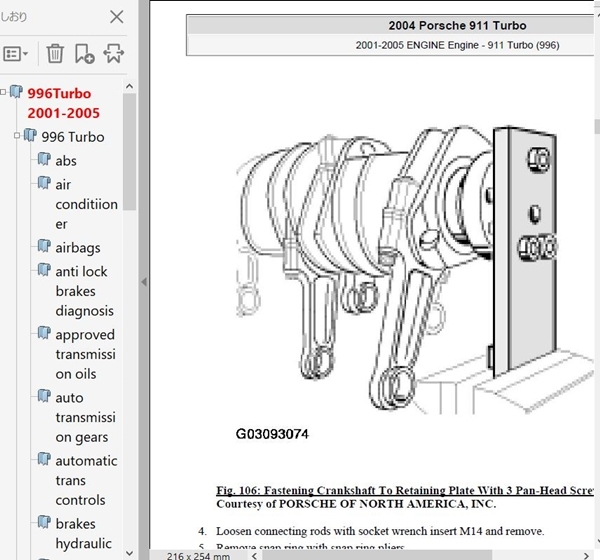Close the bookmarks (しおり) panel
This screenshot has width=600, height=560.
tap(116, 17)
